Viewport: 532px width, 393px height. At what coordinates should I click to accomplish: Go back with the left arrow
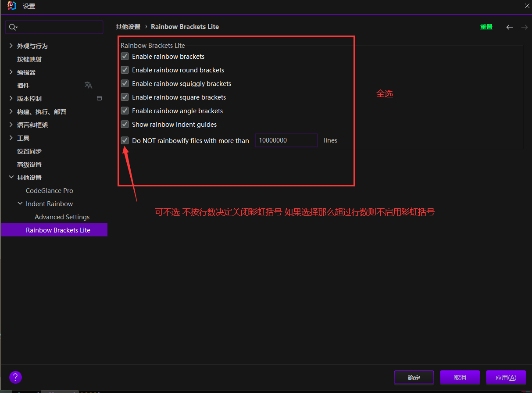pyautogui.click(x=509, y=27)
